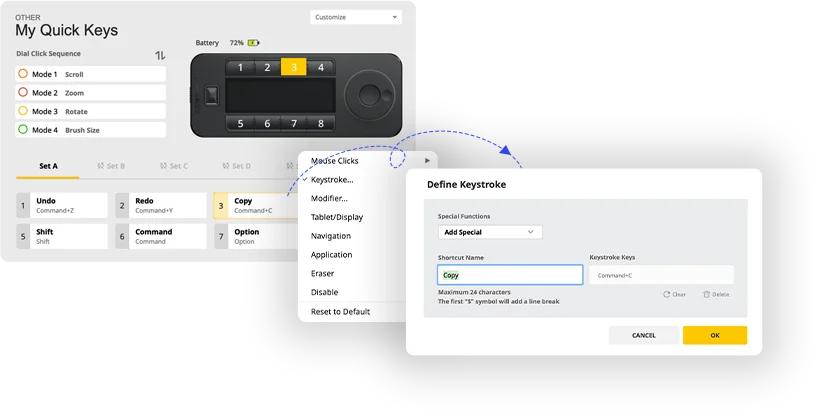
Task: Select Mode 4 Brush Size radio circle
Action: [x=23, y=130]
